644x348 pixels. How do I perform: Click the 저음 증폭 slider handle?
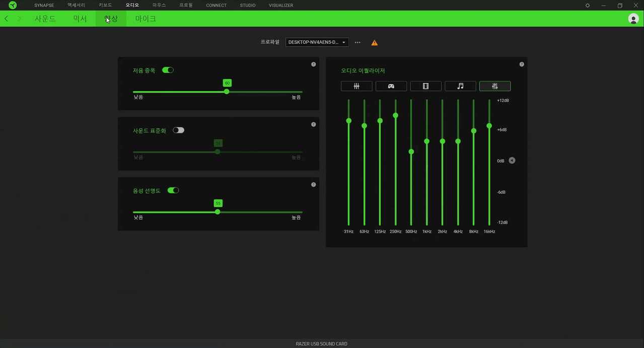point(227,92)
